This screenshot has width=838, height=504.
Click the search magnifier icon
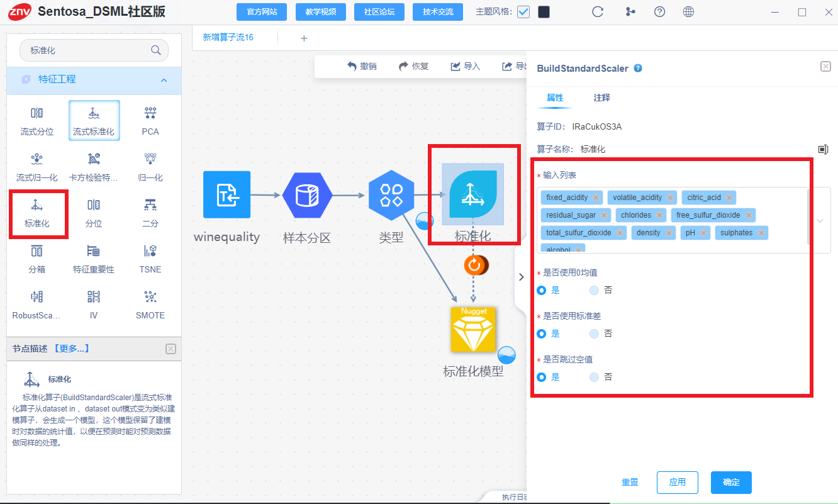tap(155, 50)
